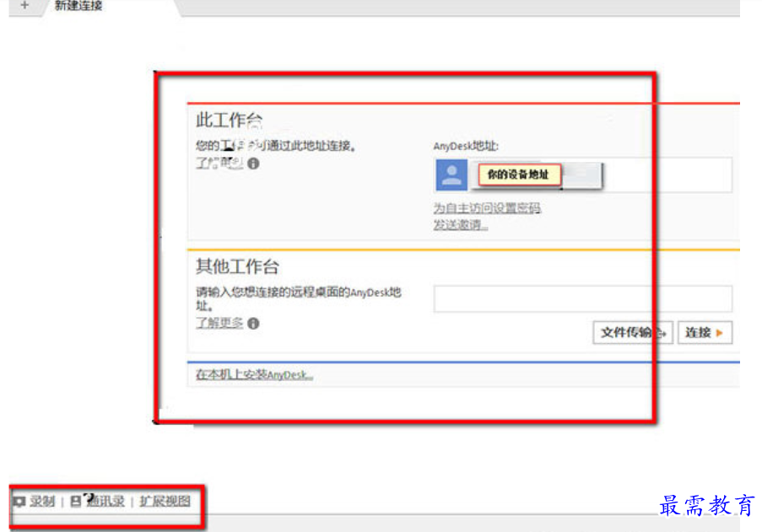Image resolution: width=762 pixels, height=532 pixels.
Task: Click the 发送邀请 link
Action: pyautogui.click(x=460, y=224)
